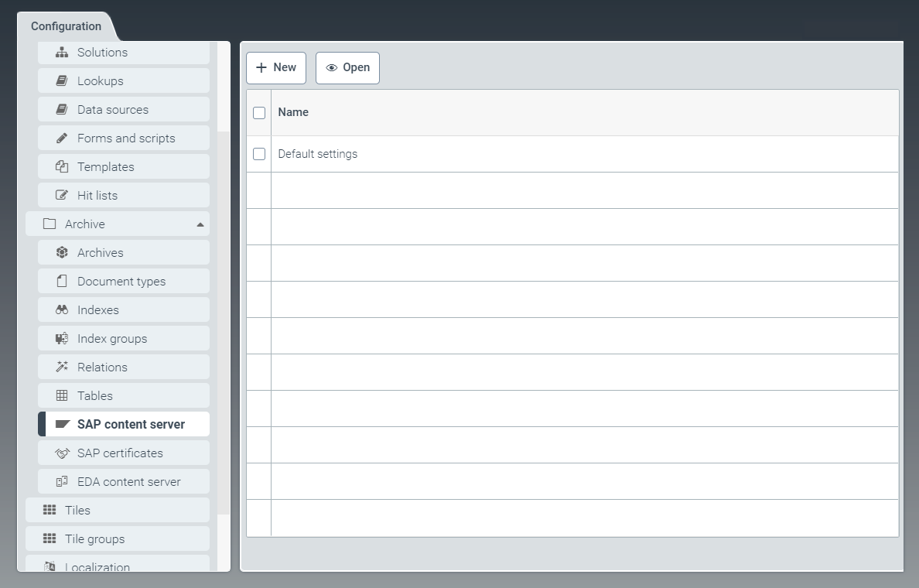The height and width of the screenshot is (588, 919).
Task: Click the New button
Action: coord(276,68)
